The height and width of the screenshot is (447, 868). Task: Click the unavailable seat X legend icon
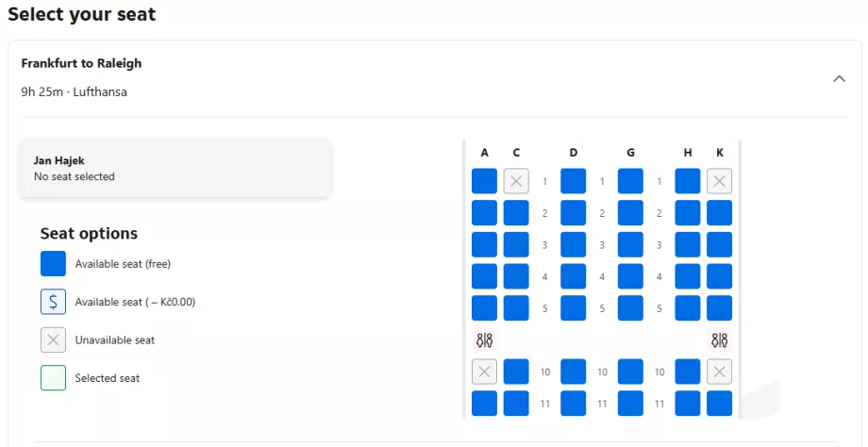click(53, 339)
